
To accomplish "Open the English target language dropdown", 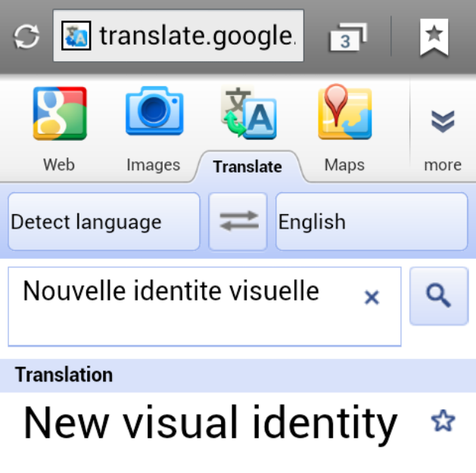I will click(372, 221).
